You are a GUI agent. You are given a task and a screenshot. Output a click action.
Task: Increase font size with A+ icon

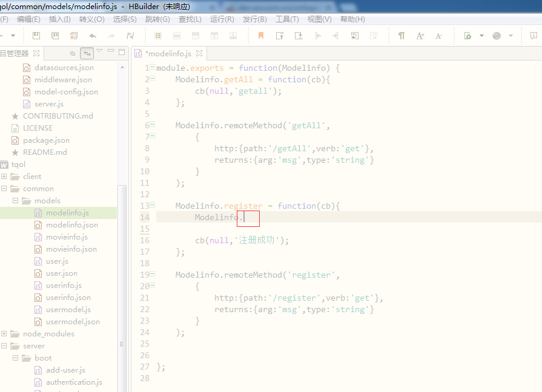coord(420,36)
